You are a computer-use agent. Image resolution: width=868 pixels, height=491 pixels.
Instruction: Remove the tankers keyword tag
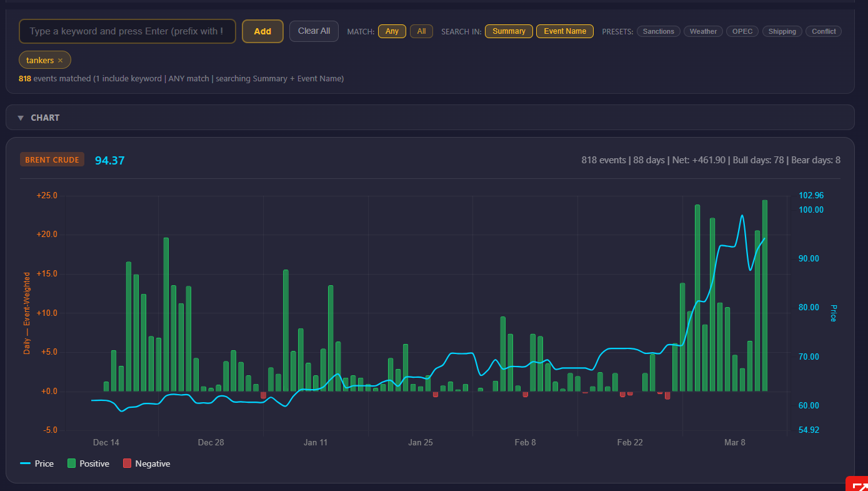coord(61,61)
